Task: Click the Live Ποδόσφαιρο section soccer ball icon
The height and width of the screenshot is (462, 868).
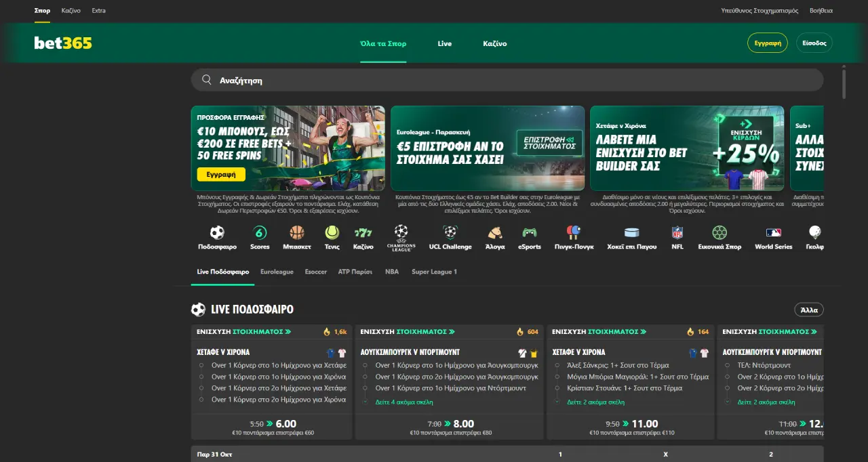Action: [198, 310]
